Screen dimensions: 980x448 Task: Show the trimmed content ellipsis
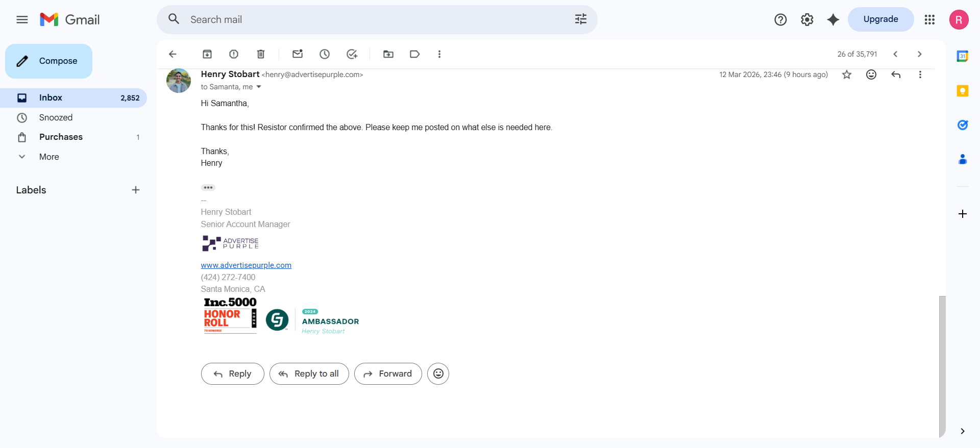tap(208, 188)
